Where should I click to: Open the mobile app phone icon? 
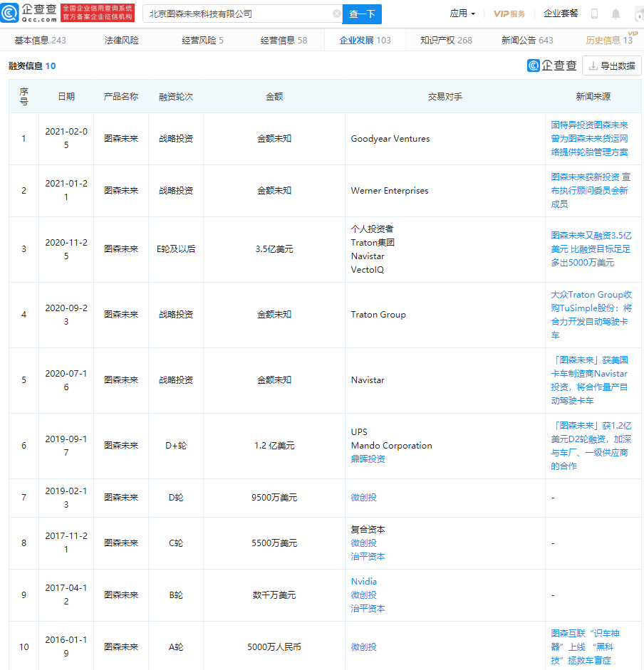[x=593, y=13]
